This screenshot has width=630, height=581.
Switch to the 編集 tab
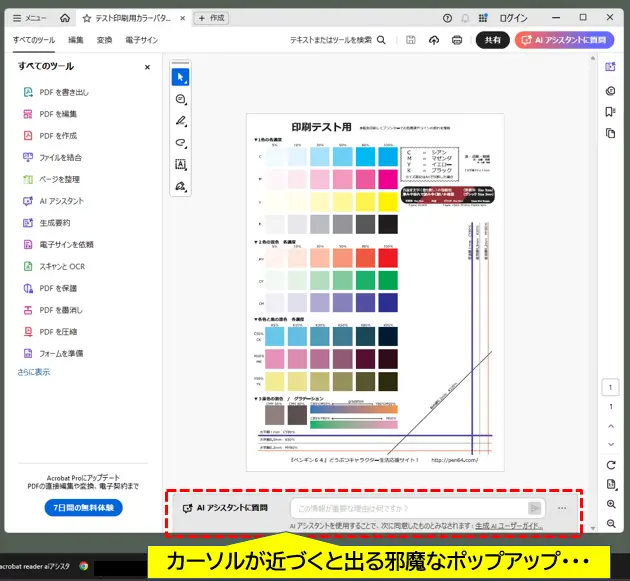point(76,40)
